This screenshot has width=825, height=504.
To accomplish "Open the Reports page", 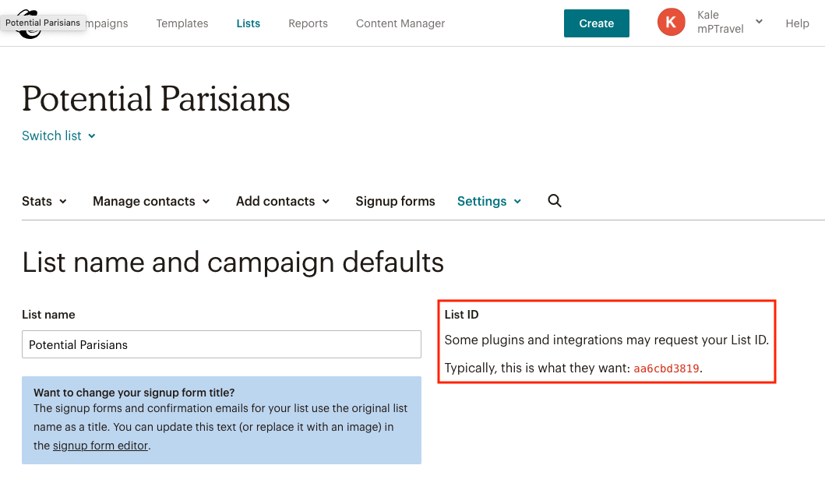I will coord(308,23).
